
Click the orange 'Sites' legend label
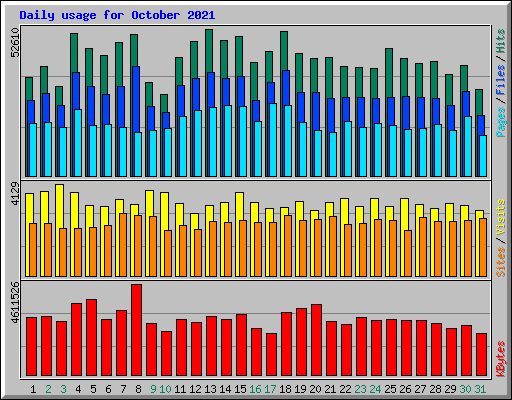coord(500,262)
